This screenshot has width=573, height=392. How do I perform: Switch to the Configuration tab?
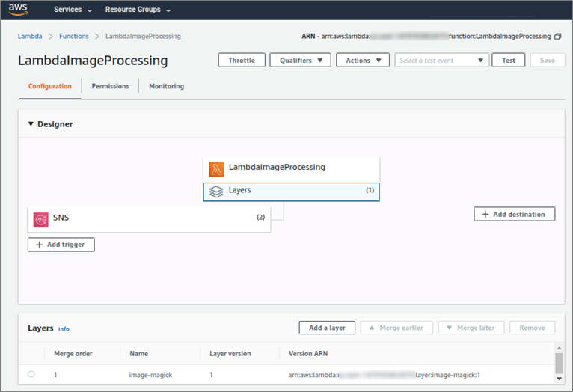tap(49, 86)
